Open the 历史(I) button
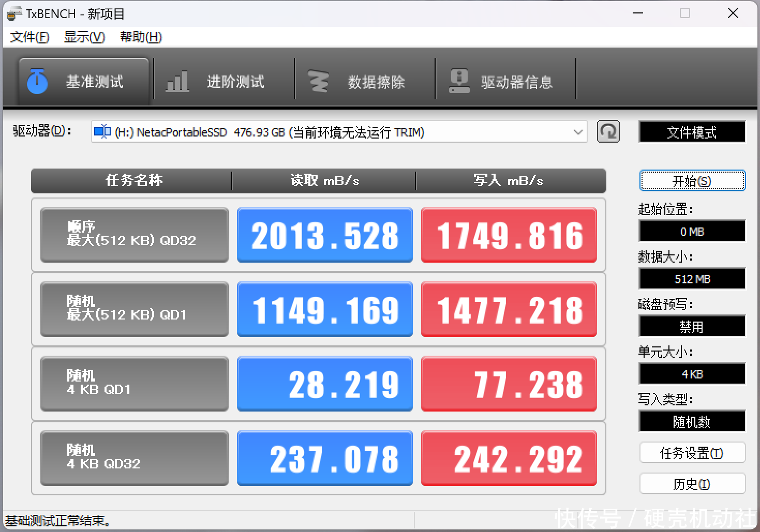This screenshot has height=532, width=760. [x=692, y=484]
